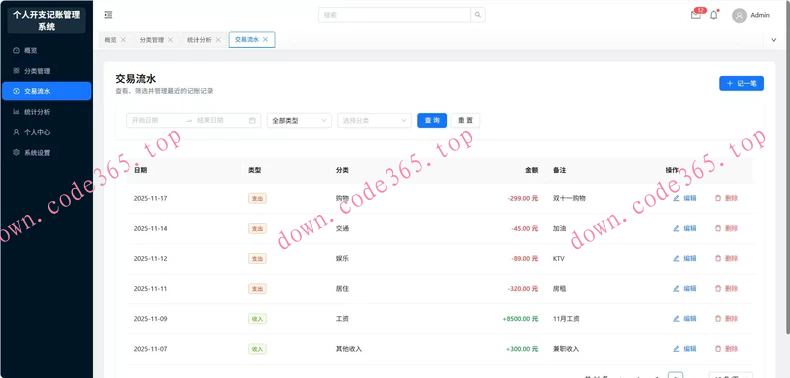The image size is (790, 378).
Task: Switch to the 概览 tab
Action: click(110, 40)
